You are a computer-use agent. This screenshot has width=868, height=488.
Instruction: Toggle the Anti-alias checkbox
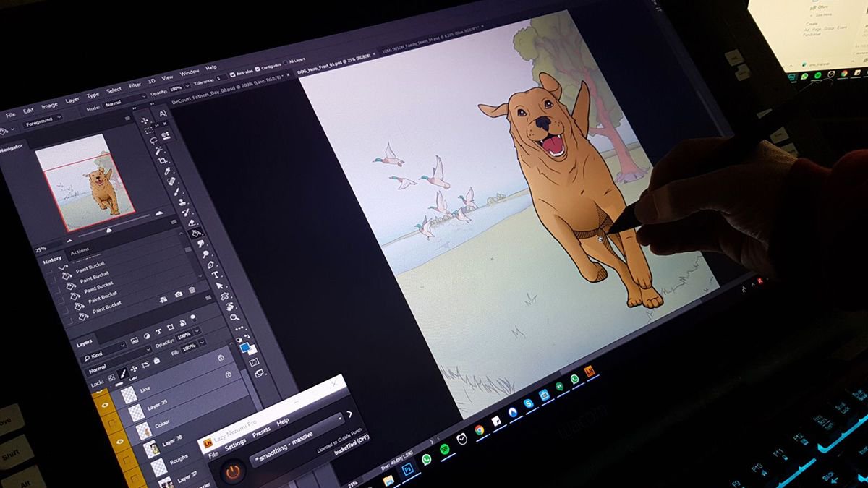point(232,74)
